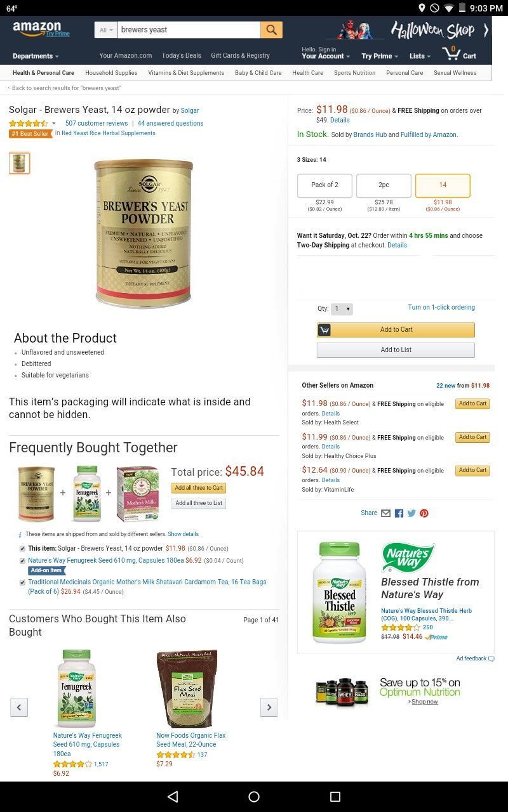Share product on Twitter icon

[411, 513]
